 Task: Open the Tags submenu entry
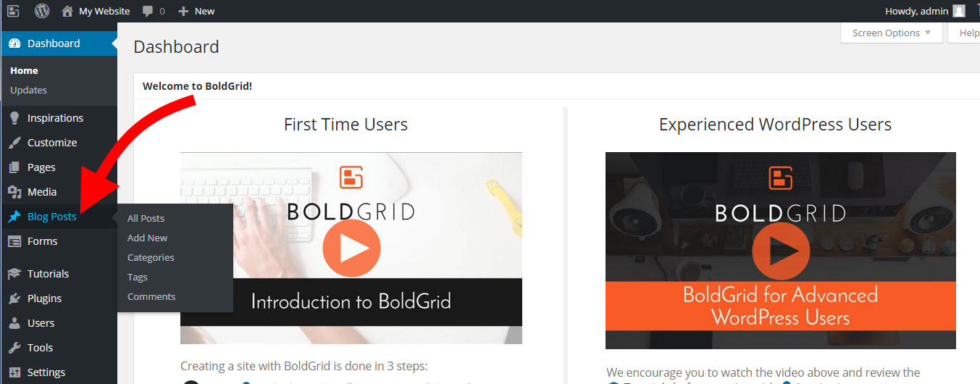pyautogui.click(x=138, y=277)
